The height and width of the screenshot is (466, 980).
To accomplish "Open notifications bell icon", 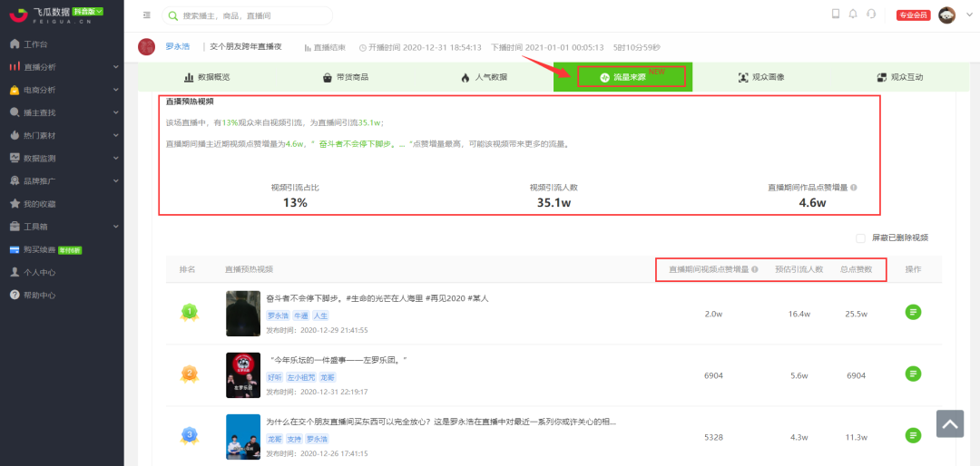I will coord(853,14).
